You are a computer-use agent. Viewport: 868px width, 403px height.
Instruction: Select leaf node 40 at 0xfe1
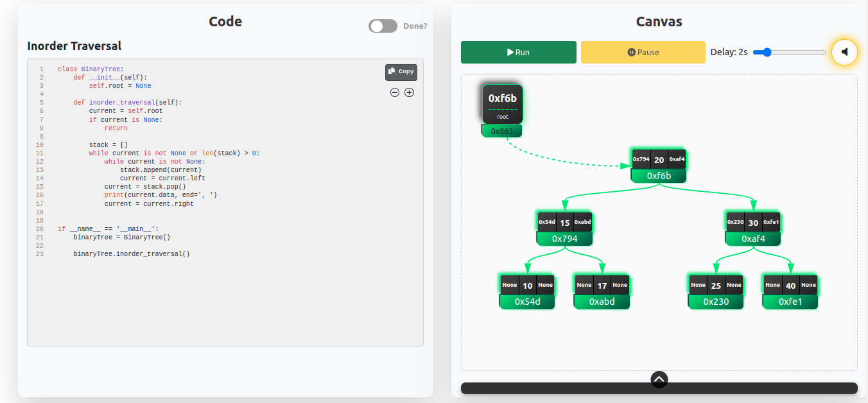(790, 291)
